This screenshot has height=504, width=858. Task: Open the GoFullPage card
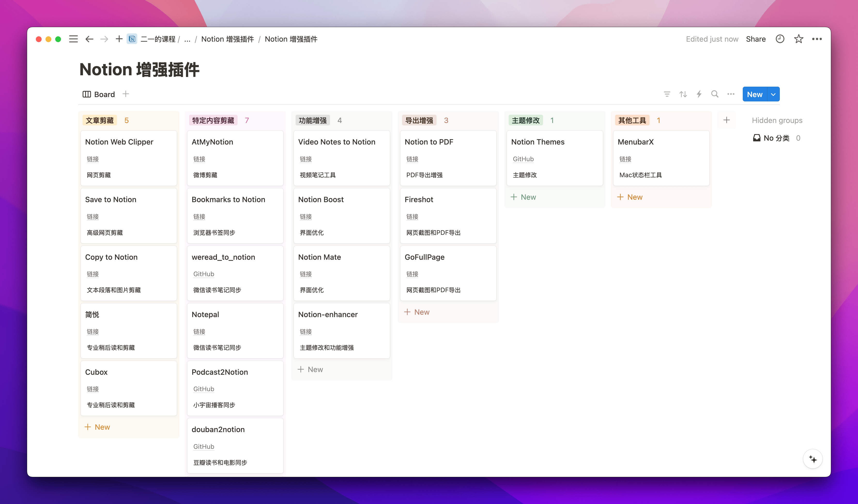448,273
